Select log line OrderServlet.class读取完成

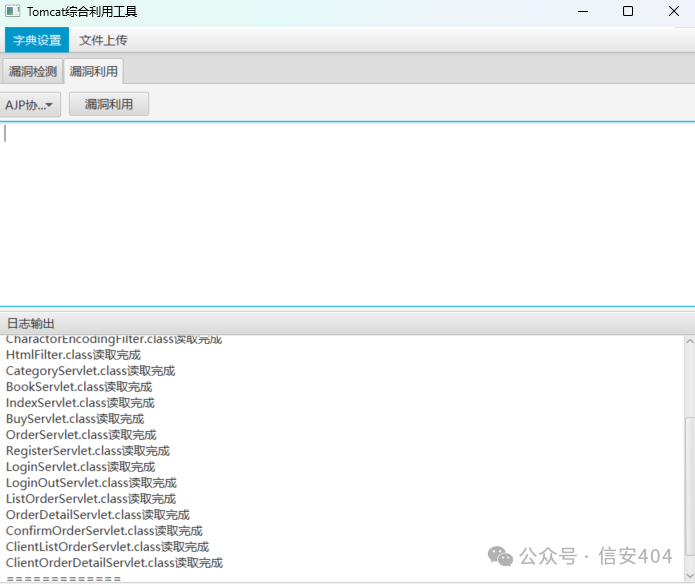[x=81, y=435]
